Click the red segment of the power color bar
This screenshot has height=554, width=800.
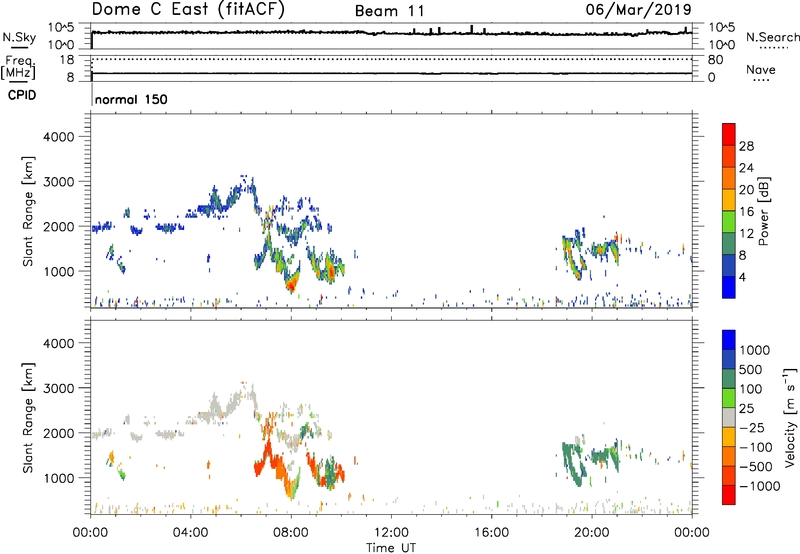(x=729, y=134)
